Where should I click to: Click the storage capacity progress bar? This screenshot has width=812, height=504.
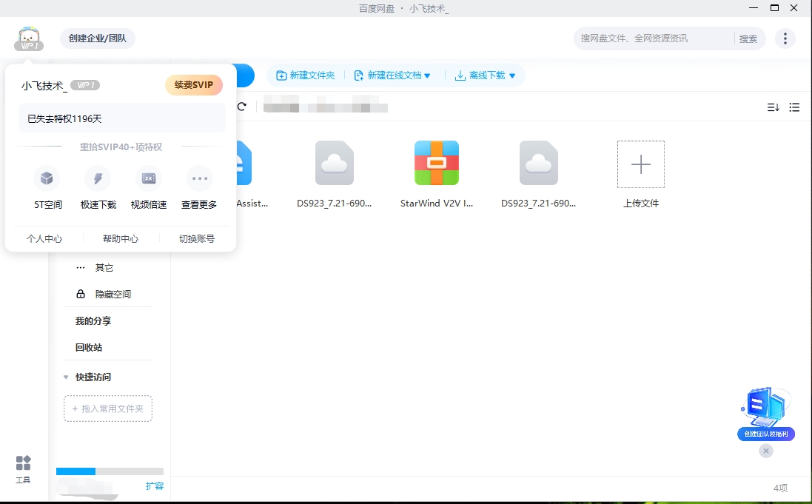(110, 471)
